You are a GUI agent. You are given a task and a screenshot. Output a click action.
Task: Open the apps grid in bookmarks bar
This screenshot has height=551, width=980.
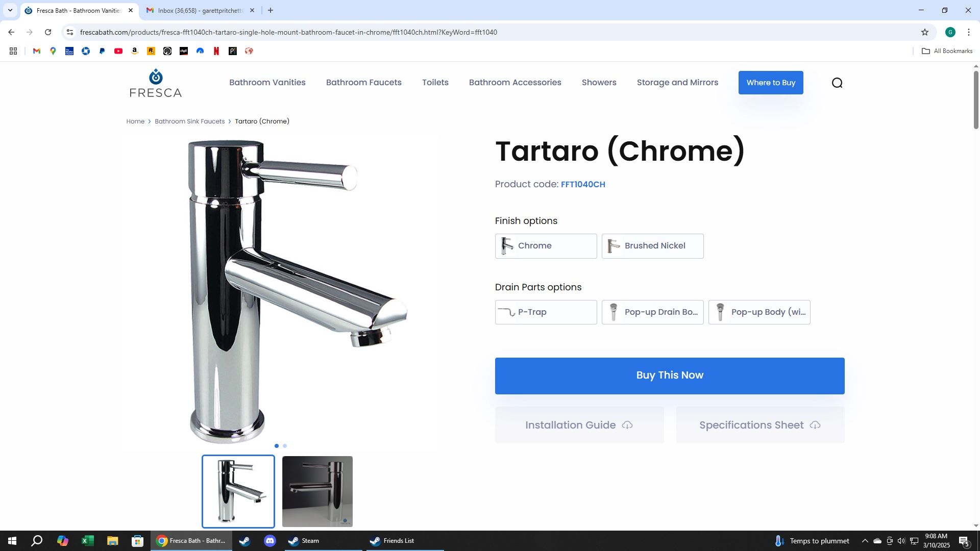click(x=13, y=51)
